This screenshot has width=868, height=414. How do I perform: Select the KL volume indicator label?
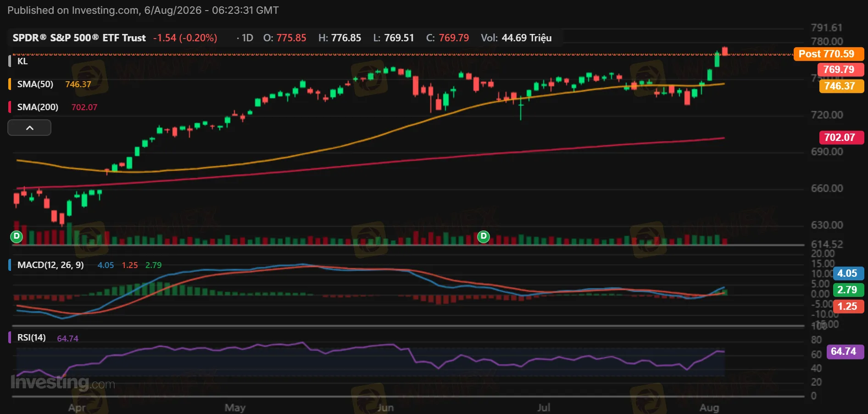point(22,61)
